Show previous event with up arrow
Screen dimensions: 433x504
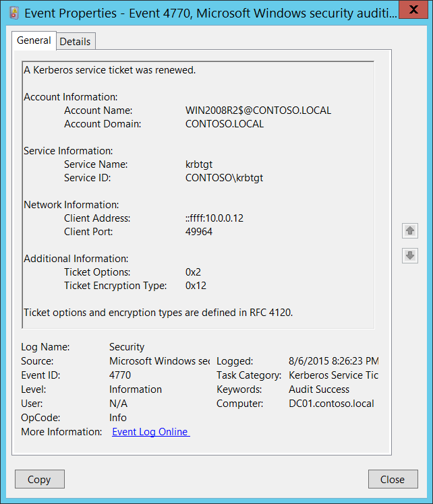click(x=409, y=231)
